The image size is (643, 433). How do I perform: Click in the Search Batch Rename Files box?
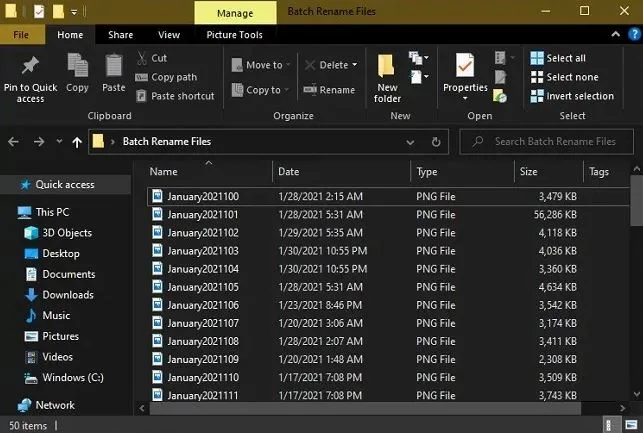tap(547, 142)
